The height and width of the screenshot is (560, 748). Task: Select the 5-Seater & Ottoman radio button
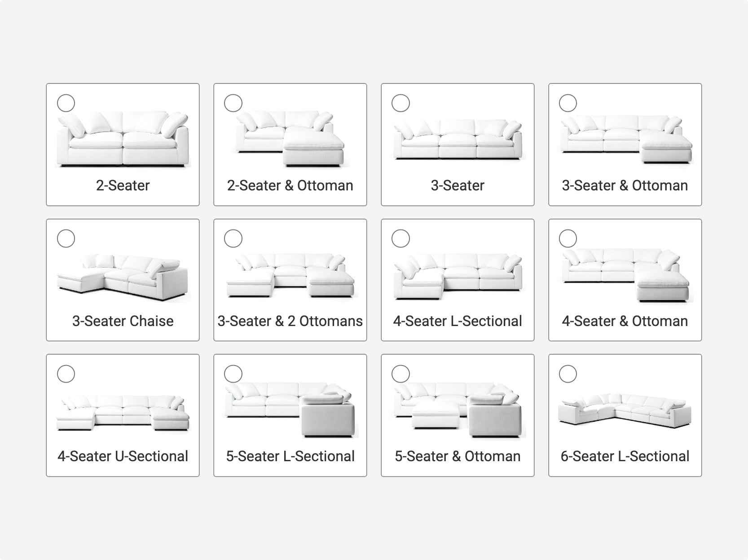[x=400, y=374]
